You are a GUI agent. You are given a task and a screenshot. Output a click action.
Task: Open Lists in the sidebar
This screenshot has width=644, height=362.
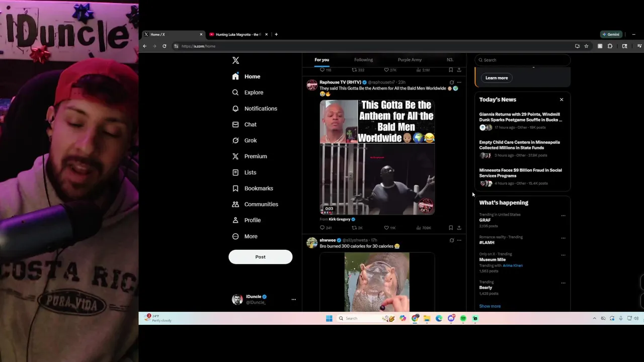click(244, 172)
